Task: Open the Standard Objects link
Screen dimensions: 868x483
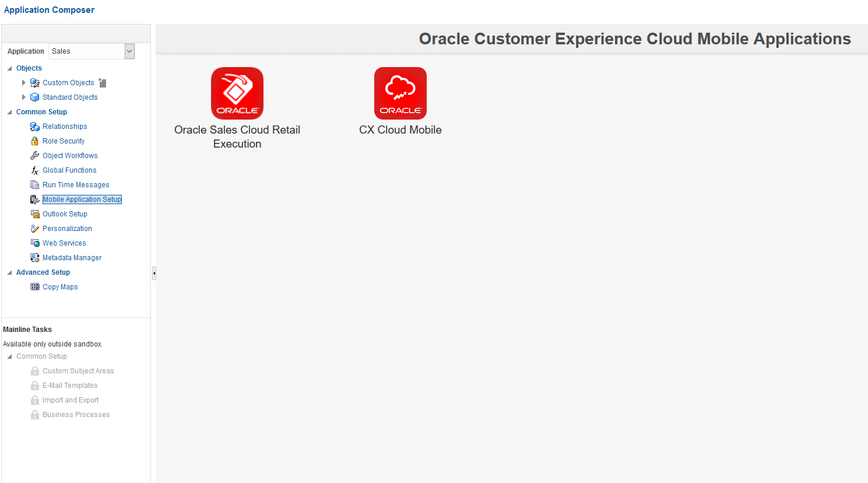Action: [x=70, y=97]
